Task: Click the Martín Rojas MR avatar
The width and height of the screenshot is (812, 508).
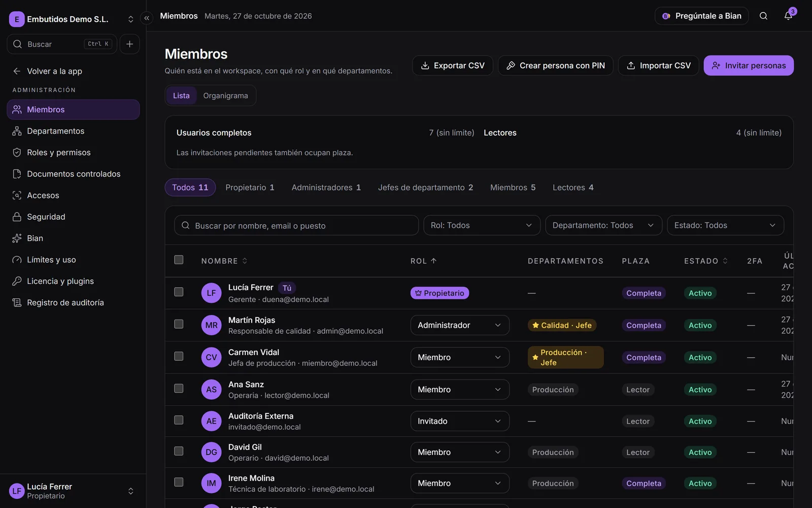Action: tap(211, 325)
